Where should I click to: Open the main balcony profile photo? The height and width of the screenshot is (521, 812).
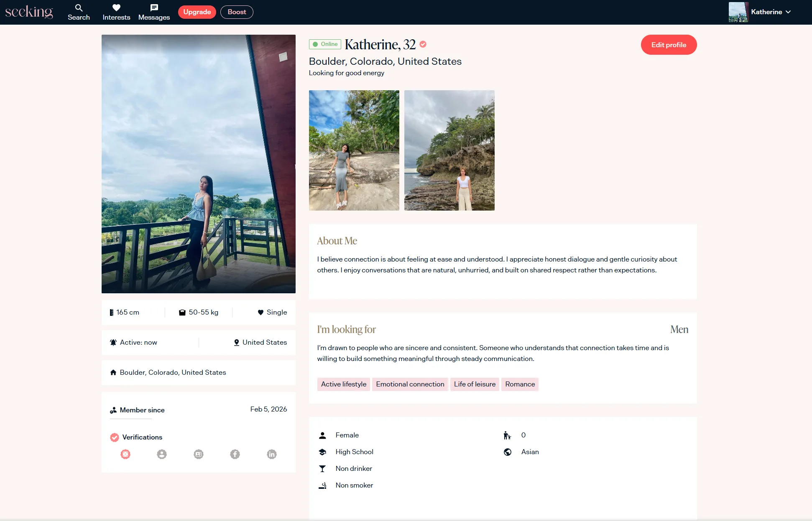199,164
